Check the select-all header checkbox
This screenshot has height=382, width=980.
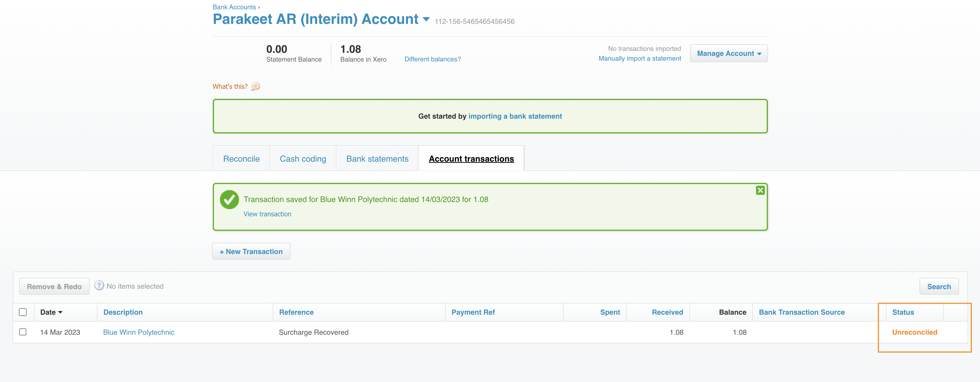pyautogui.click(x=23, y=312)
